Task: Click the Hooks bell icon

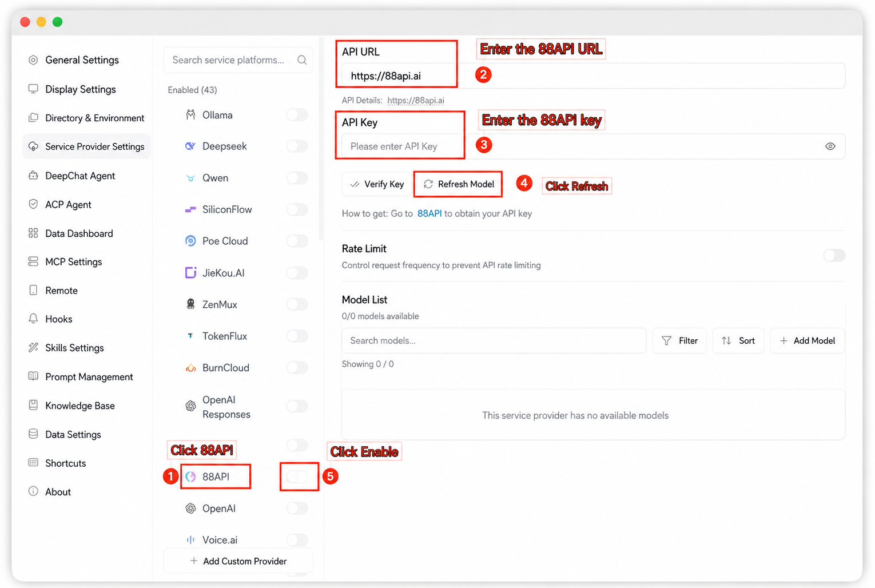Action: (x=33, y=319)
